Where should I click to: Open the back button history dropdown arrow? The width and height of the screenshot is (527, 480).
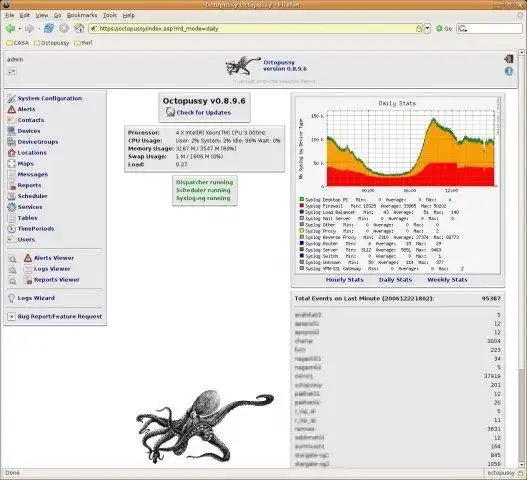pos(20,29)
